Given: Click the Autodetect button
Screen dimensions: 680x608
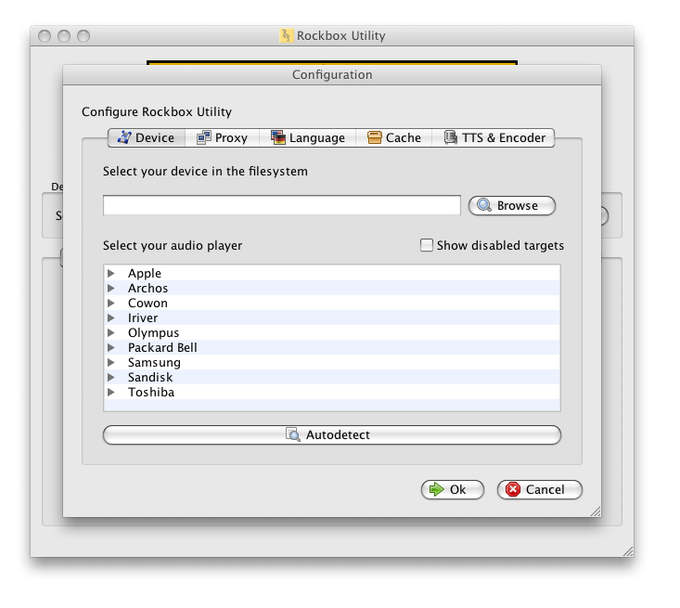Looking at the screenshot, I should (x=332, y=435).
